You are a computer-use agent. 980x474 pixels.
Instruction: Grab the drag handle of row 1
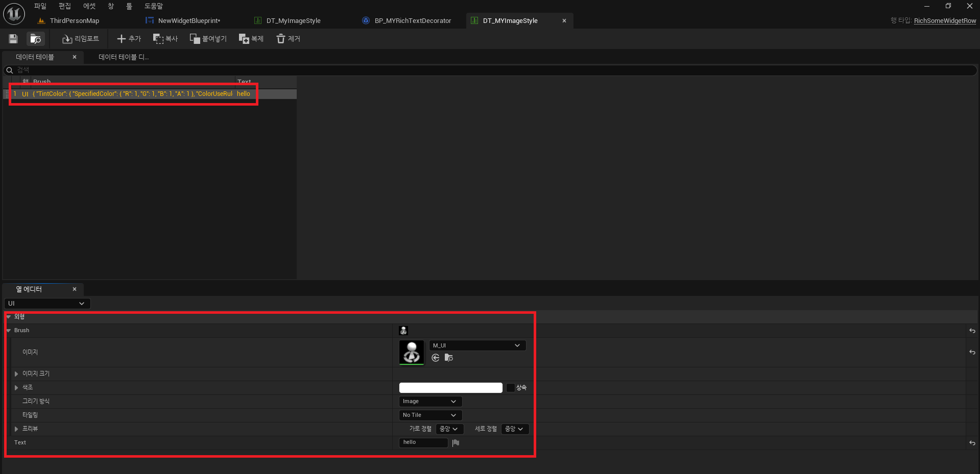coord(7,94)
